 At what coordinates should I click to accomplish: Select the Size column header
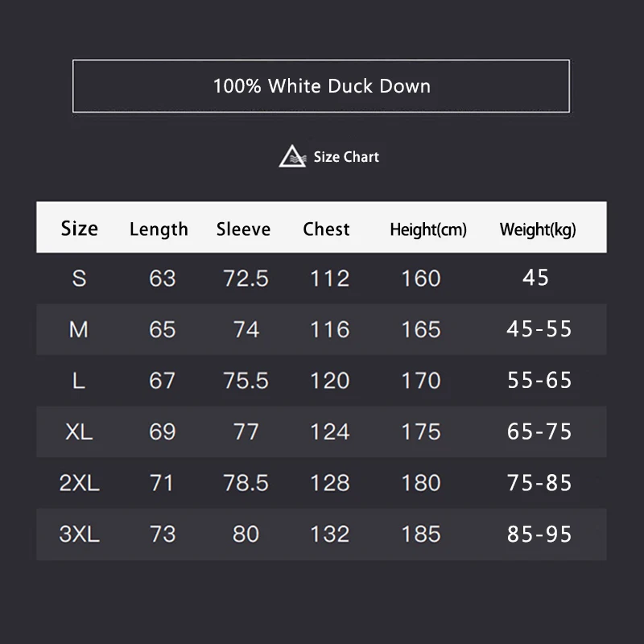[79, 229]
